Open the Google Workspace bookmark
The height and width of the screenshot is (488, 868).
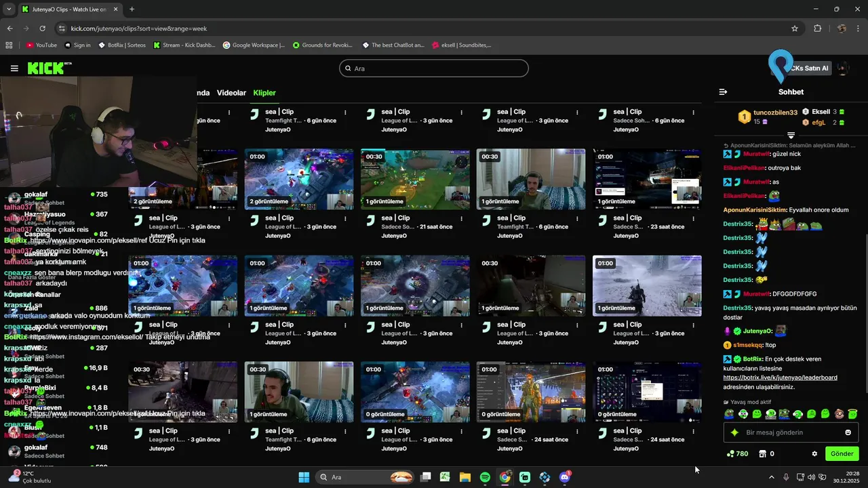click(x=254, y=45)
